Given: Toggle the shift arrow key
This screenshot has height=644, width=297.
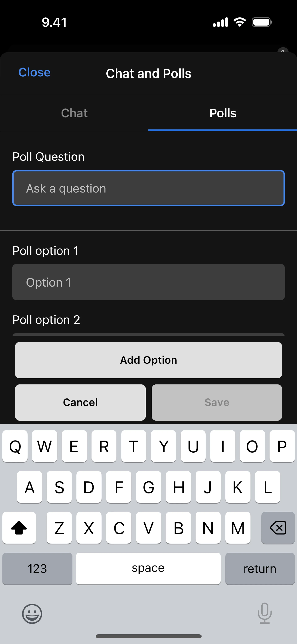Looking at the screenshot, I should pos(19,527).
